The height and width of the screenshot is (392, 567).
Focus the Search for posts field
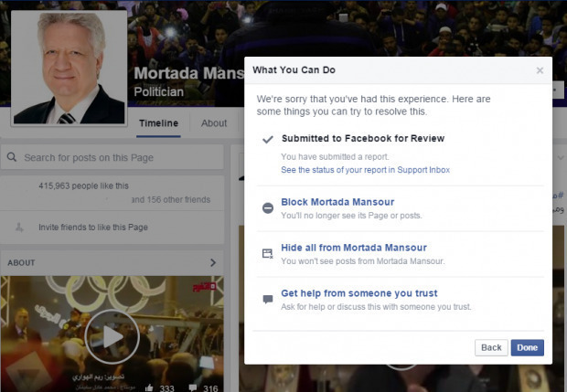112,157
